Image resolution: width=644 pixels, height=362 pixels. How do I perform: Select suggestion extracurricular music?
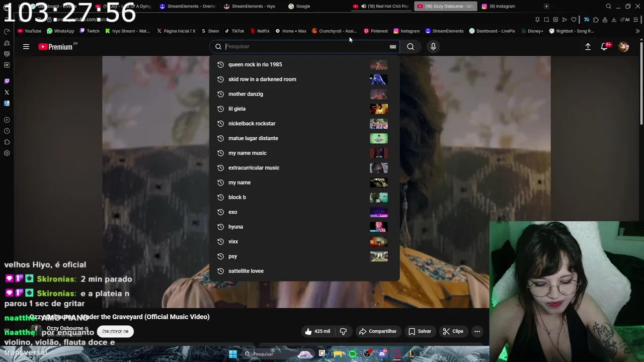304,168
